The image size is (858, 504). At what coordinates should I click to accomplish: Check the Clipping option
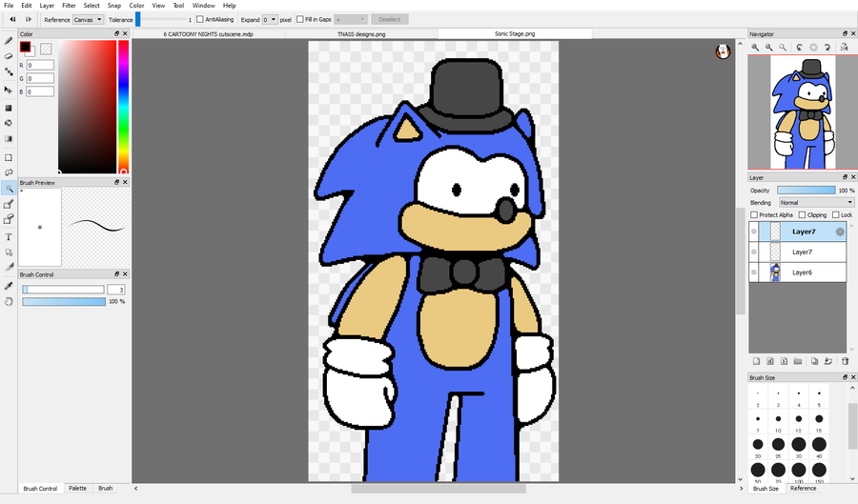click(x=802, y=214)
